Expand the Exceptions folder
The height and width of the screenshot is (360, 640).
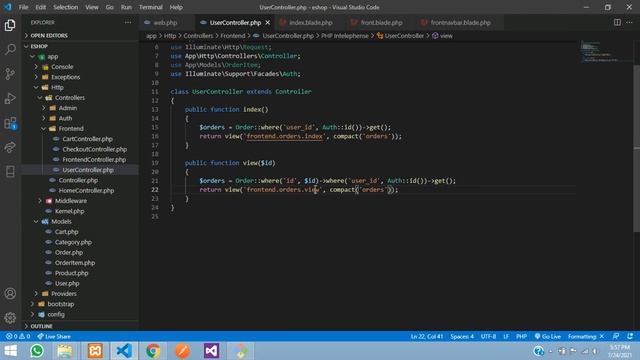(80, 77)
